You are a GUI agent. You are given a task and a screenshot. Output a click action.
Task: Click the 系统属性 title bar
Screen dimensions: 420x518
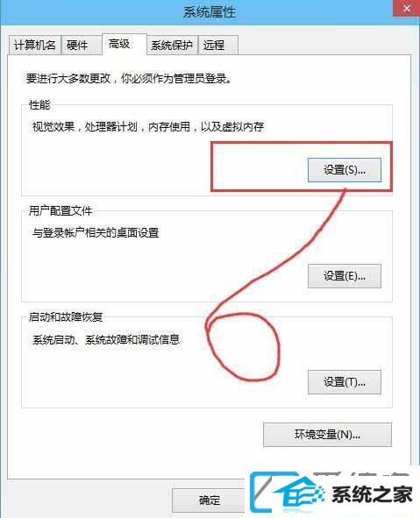(210, 12)
